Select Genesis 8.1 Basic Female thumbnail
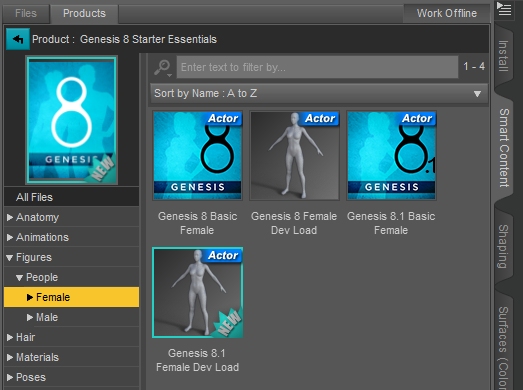The height and width of the screenshot is (390, 523). [x=391, y=155]
